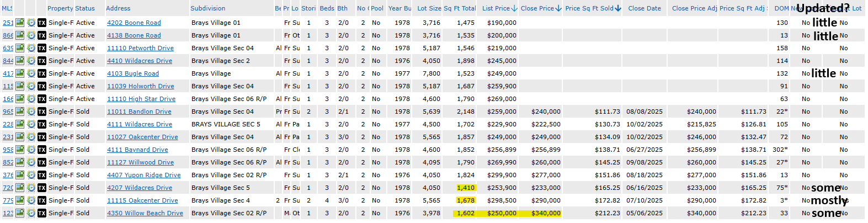
Task: Open photos icon for 4350 Willow Beach Drive
Action: coord(20,213)
